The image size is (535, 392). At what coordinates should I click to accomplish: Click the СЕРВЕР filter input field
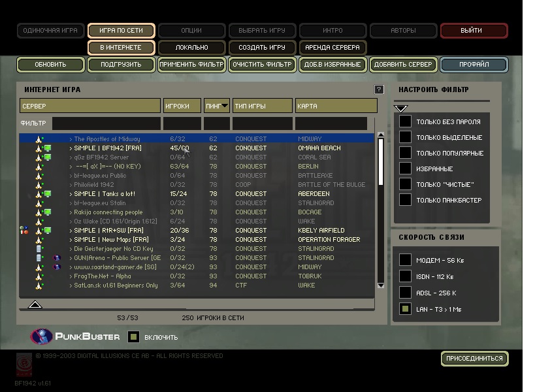pos(106,123)
